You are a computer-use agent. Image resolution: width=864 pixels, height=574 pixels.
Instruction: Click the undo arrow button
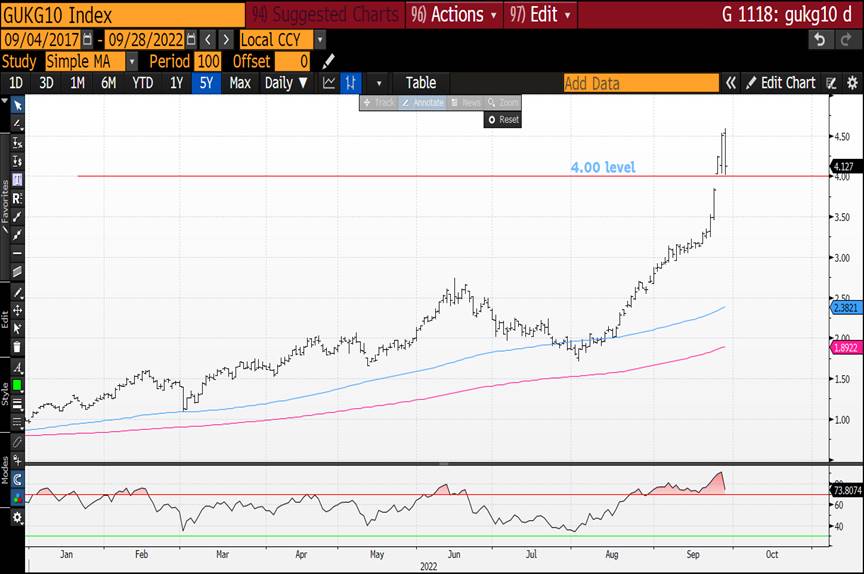[820, 40]
